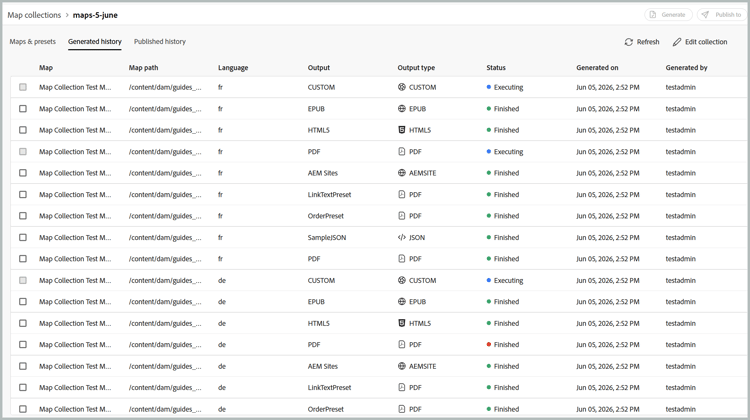Tick checkbox for de EPUB row
Viewport: 750px width, 420px height.
tap(23, 301)
